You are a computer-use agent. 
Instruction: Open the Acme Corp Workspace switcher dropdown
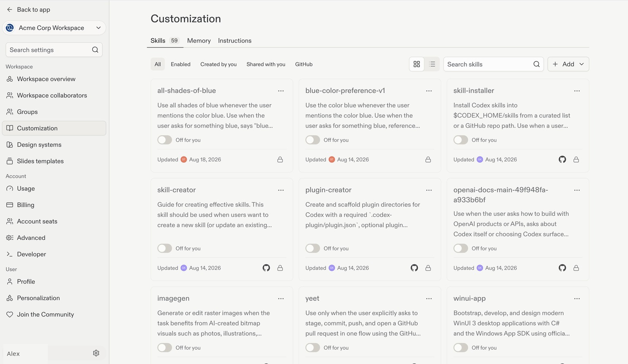pos(54,28)
